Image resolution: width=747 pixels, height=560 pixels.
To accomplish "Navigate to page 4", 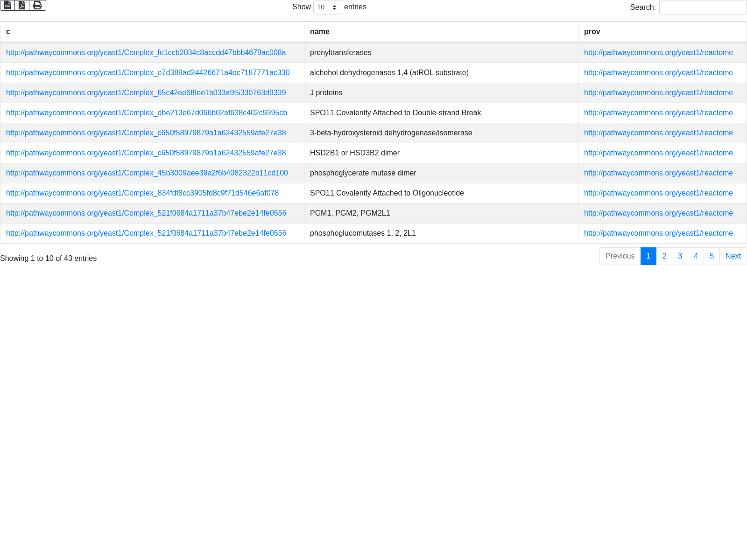I will pos(696,256).
